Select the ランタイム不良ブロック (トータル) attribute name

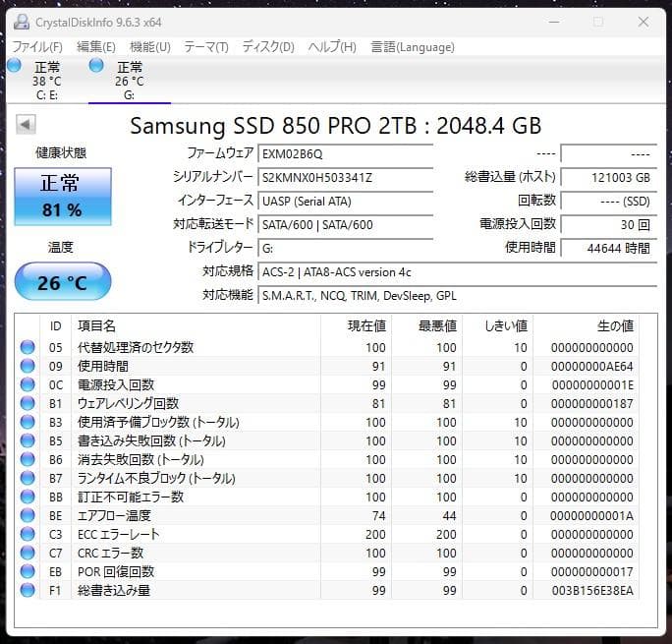click(156, 478)
